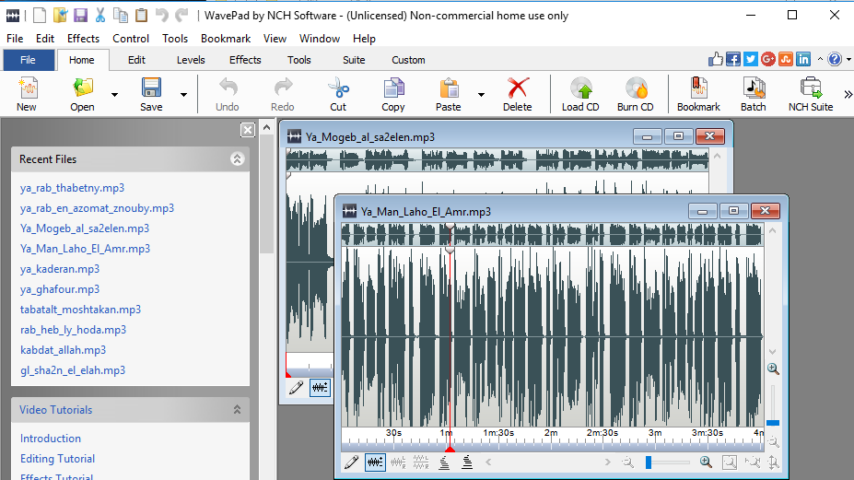Open the NCH Suite tool
854x480 pixels.
810,94
